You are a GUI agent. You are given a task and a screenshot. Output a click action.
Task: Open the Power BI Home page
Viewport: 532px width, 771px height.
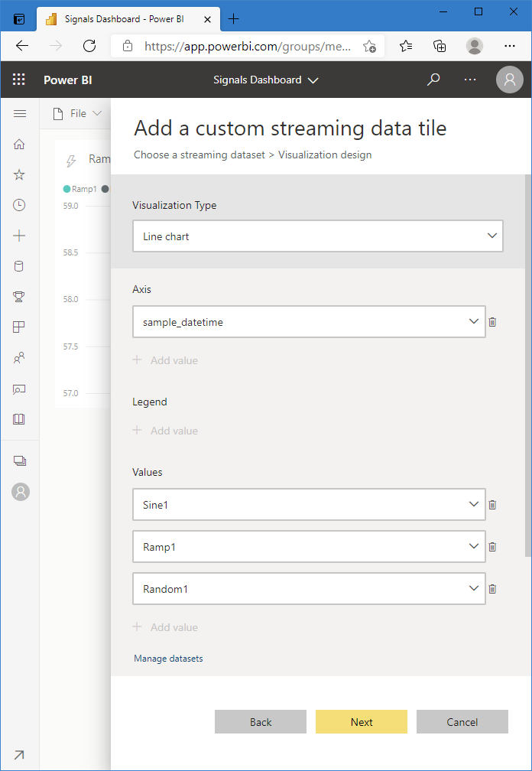pyautogui.click(x=21, y=144)
